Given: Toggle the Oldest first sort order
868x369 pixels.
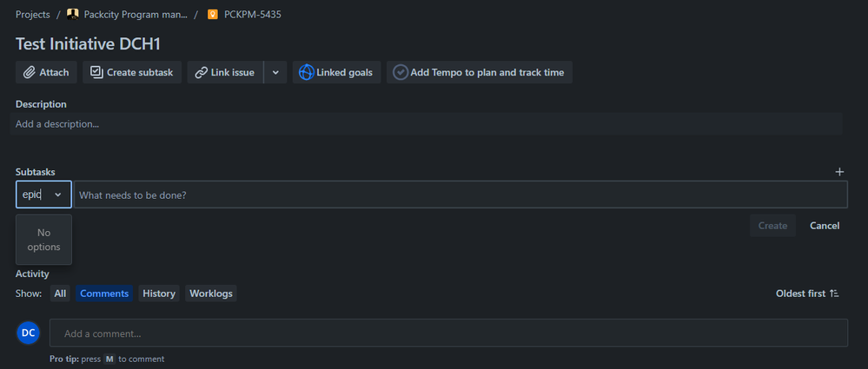Looking at the screenshot, I should coord(808,293).
